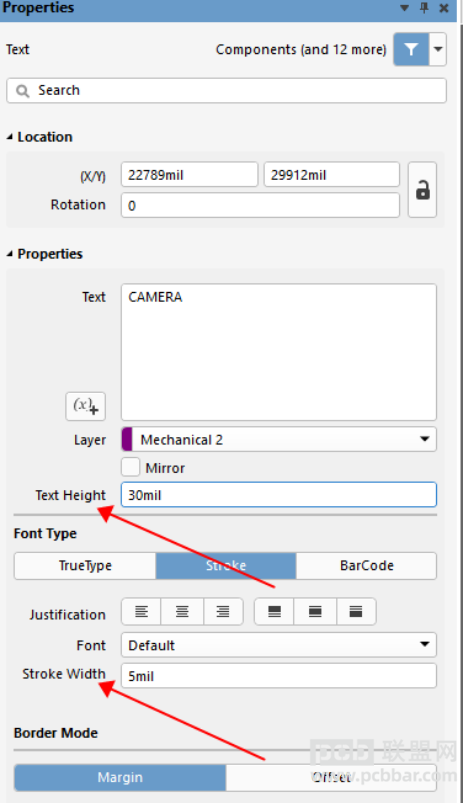
Task: Align text right with the justification icon
Action: click(223, 611)
